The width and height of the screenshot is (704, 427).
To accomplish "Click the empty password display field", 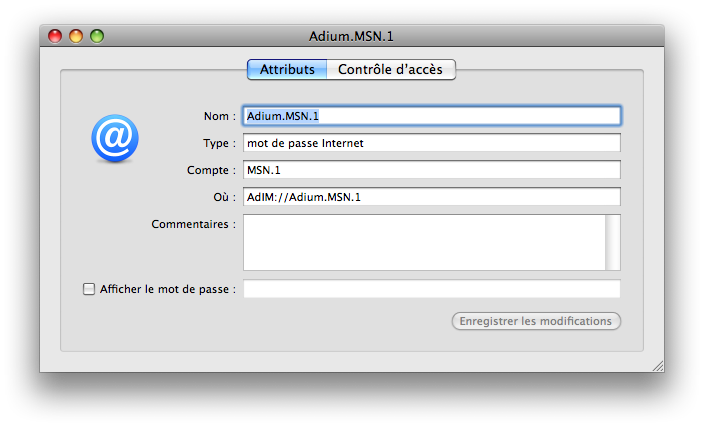I will click(432, 289).
